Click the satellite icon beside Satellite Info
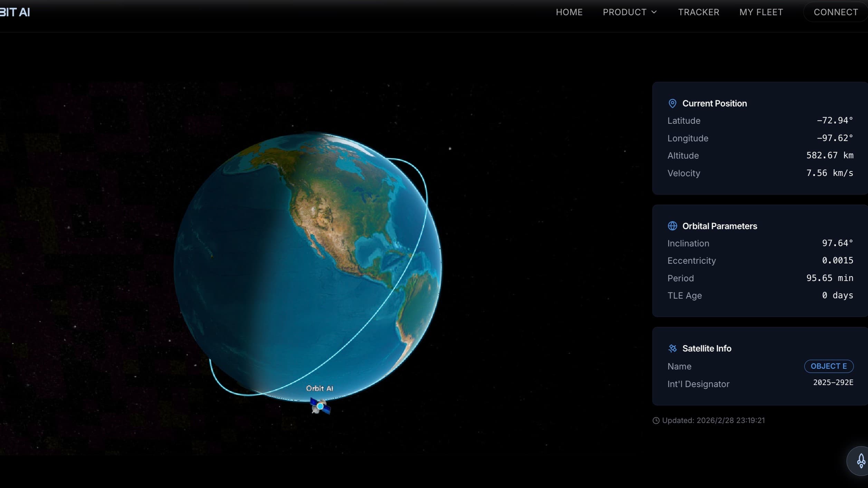The image size is (868, 488). pyautogui.click(x=672, y=348)
